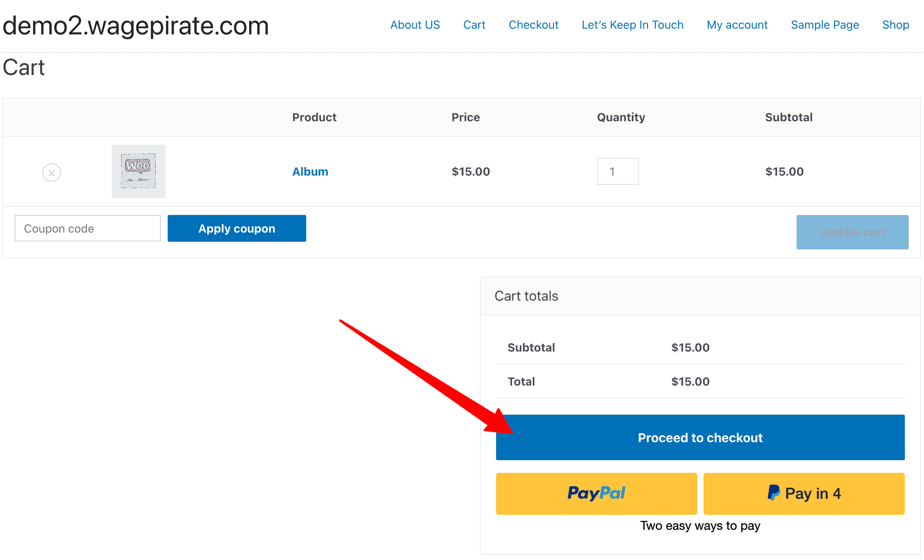Image resolution: width=924 pixels, height=560 pixels.
Task: Select the Album quantity input box
Action: (618, 171)
